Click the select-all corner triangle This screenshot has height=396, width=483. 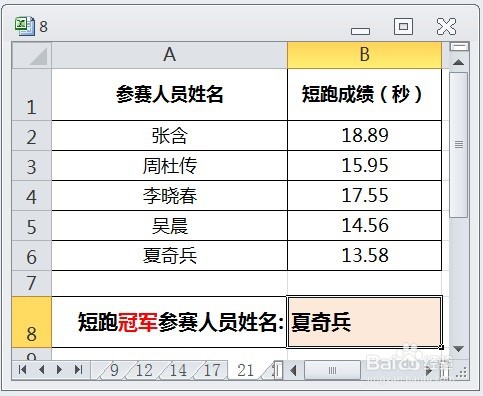(x=32, y=55)
